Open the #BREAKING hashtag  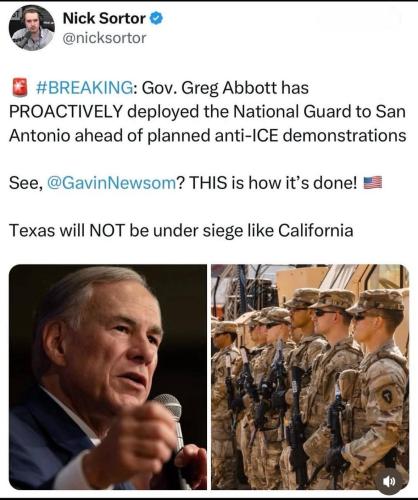point(84,88)
